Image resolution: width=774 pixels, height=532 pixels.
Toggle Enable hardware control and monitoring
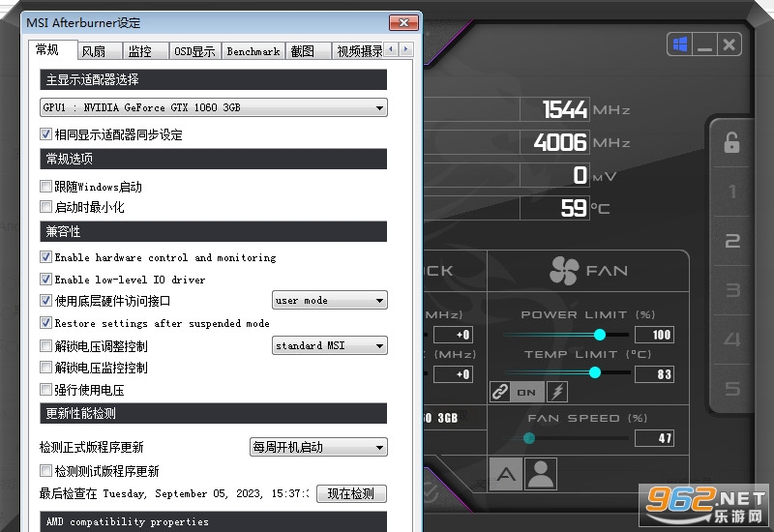click(45, 257)
